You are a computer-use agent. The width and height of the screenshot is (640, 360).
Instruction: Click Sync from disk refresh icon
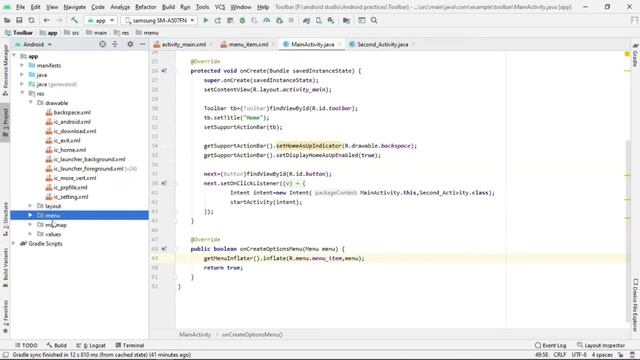coord(31,20)
